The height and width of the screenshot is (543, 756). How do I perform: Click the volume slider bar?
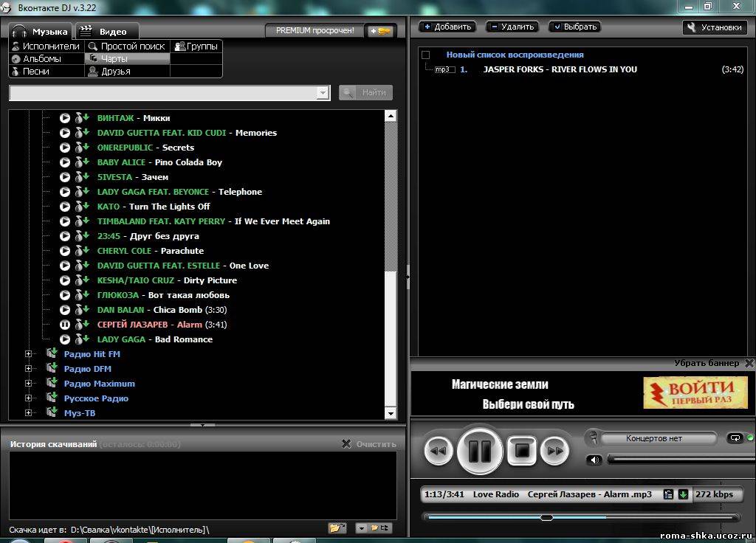click(680, 460)
